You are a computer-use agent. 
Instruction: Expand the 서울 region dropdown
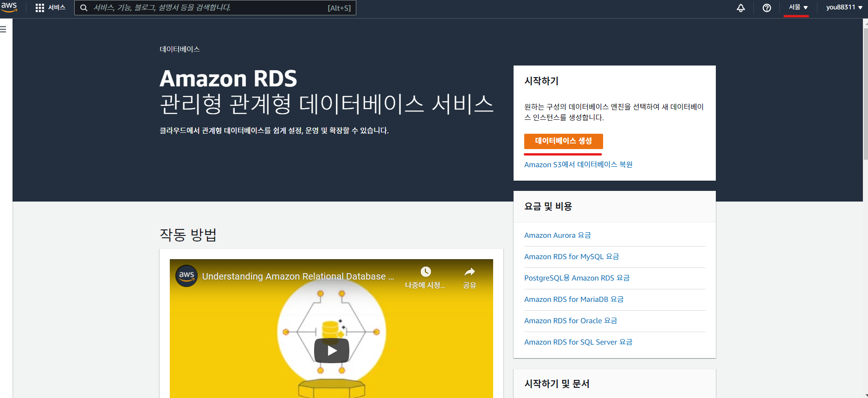click(x=798, y=7)
